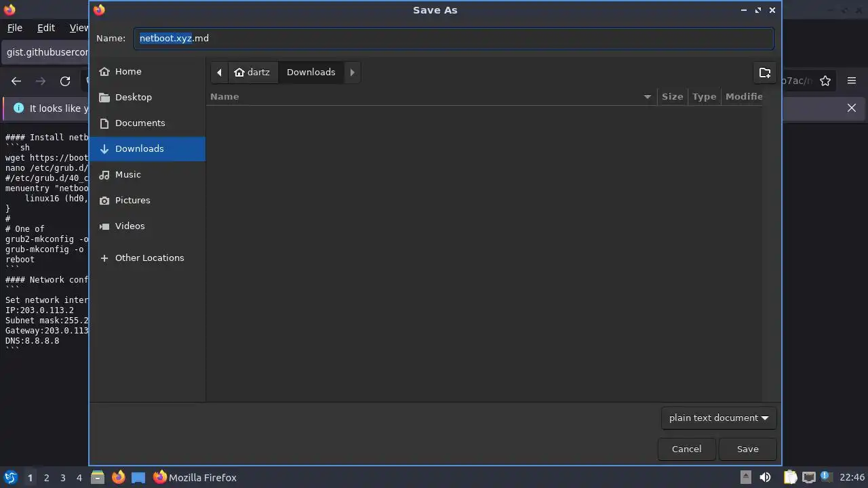Go to dartz home in path bar

252,72
